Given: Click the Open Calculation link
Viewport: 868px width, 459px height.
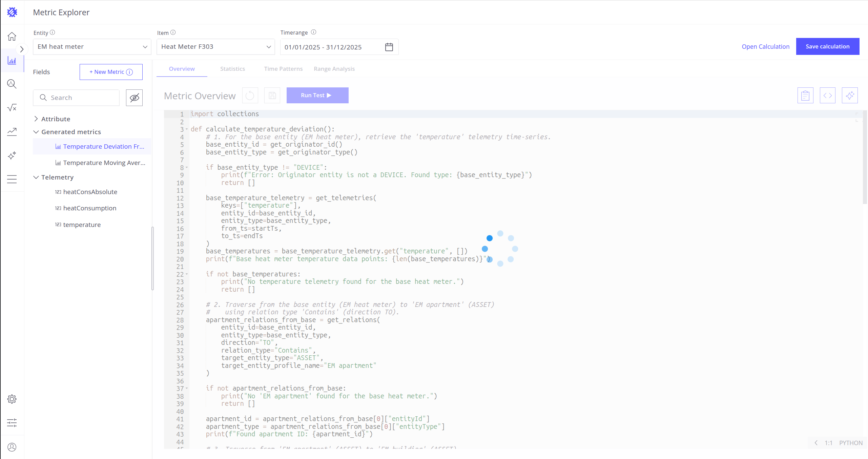Looking at the screenshot, I should coord(765,47).
